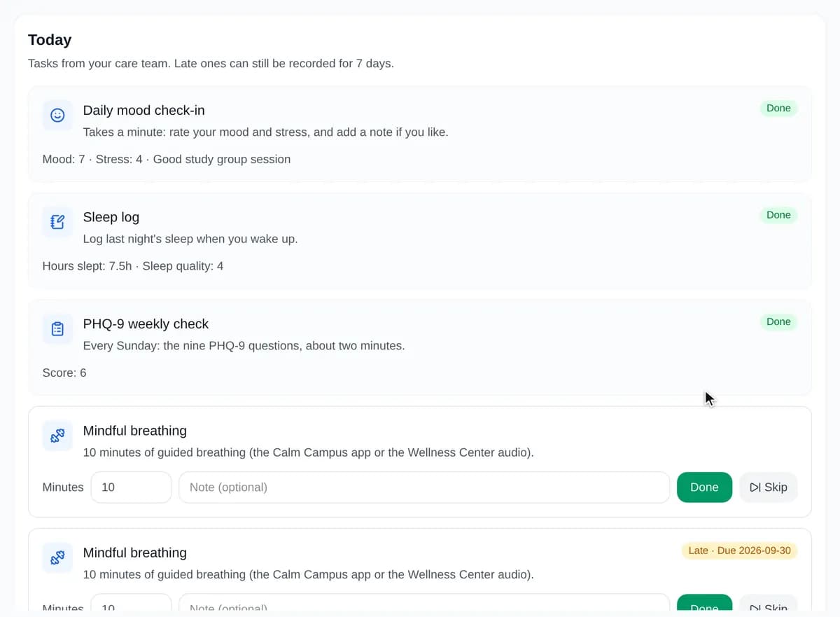This screenshot has width=840, height=617.
Task: Select the Sleep log notebook icon
Action: pyautogui.click(x=57, y=222)
